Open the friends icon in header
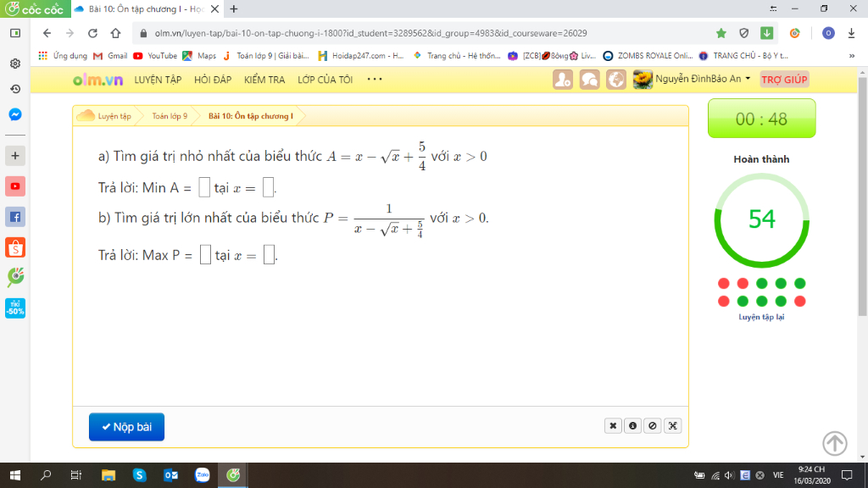The width and height of the screenshot is (868, 488). 563,80
